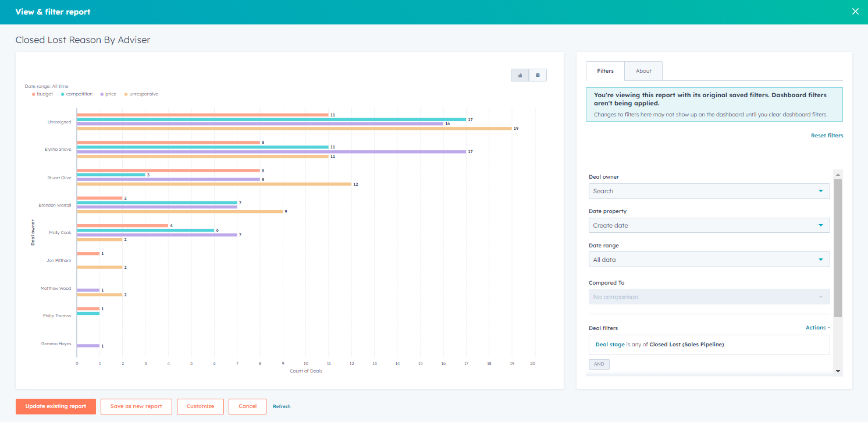868x422 pixels.
Task: Click Unassigned competition bar with value 17
Action: (x=271, y=119)
